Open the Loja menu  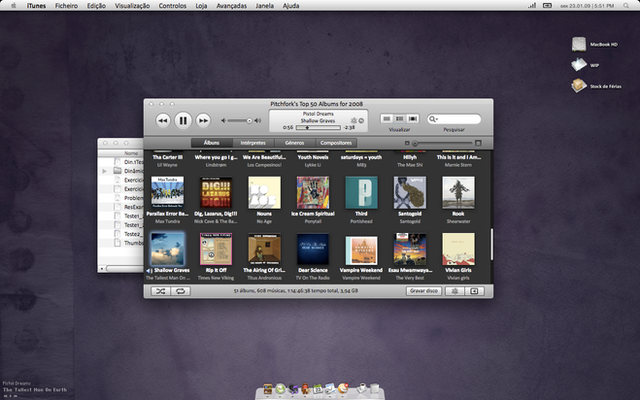click(201, 6)
